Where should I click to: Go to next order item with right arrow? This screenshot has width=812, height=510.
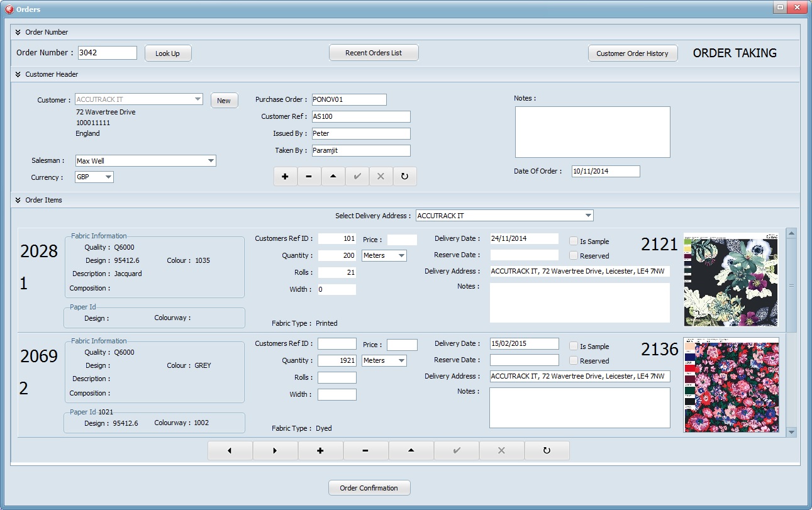(275, 451)
